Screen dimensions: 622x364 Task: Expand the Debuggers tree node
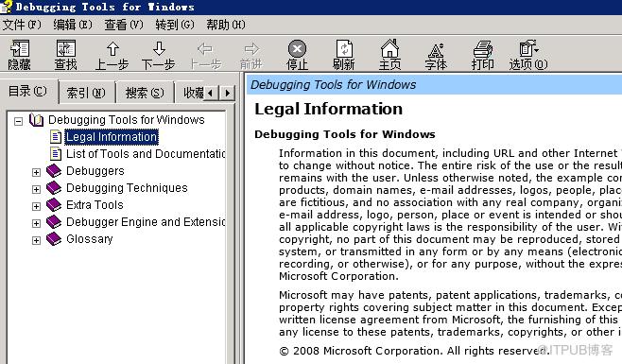pos(36,172)
